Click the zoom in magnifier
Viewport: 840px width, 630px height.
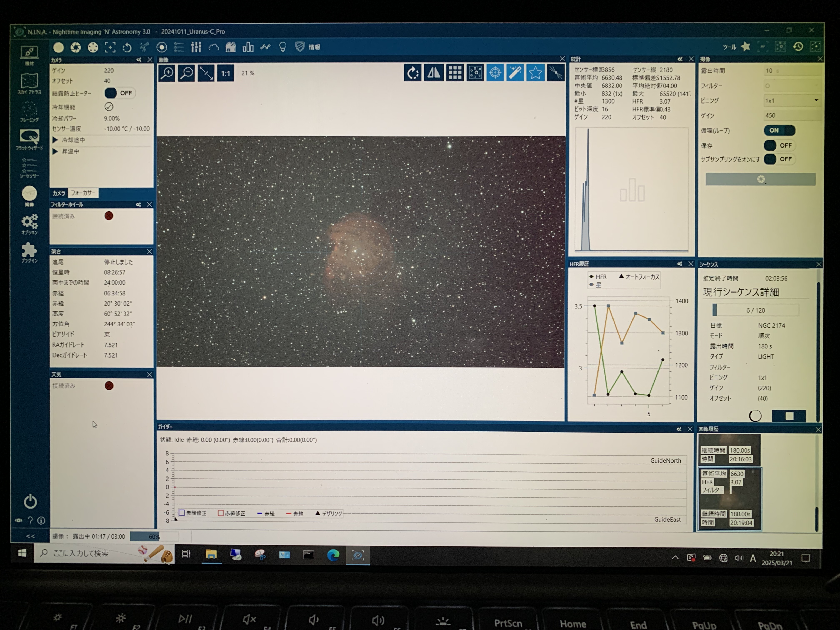(x=167, y=73)
